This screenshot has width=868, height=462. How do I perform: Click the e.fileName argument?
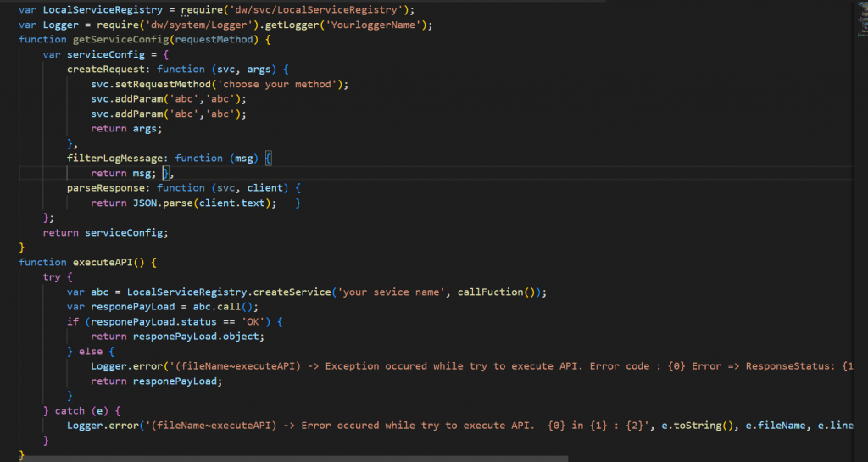pos(776,426)
